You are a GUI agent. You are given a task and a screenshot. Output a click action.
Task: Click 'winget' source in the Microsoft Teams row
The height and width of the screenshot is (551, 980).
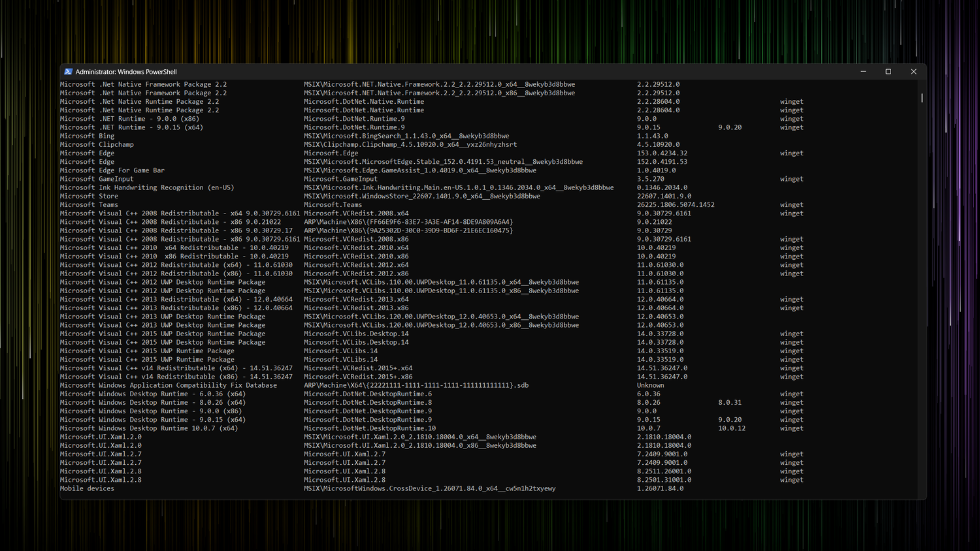(791, 205)
